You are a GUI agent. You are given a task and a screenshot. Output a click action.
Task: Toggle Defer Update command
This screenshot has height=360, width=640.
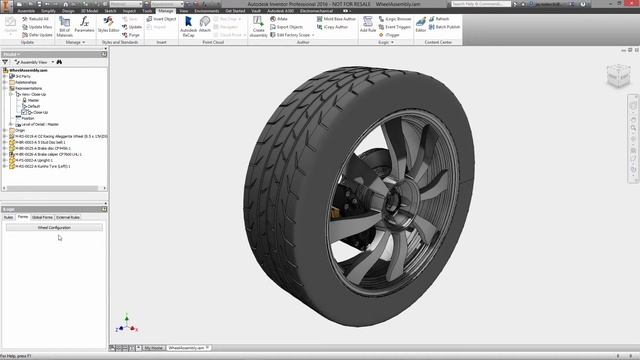pyautogui.click(x=37, y=35)
